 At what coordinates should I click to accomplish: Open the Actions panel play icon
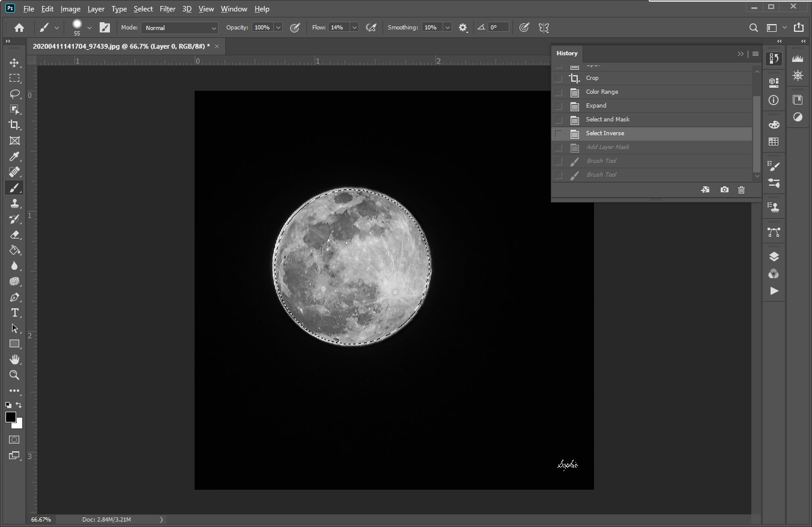pyautogui.click(x=774, y=291)
